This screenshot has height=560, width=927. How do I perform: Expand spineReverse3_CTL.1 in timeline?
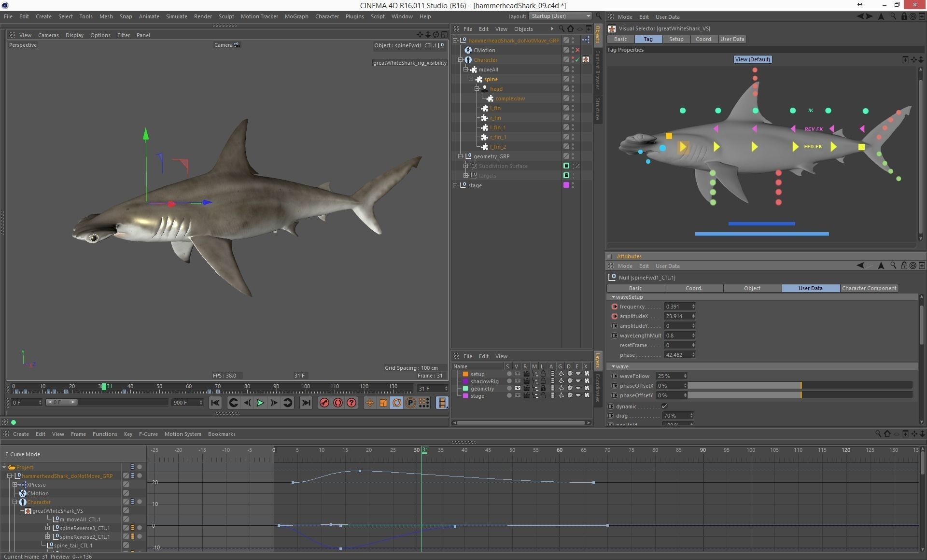click(x=48, y=528)
